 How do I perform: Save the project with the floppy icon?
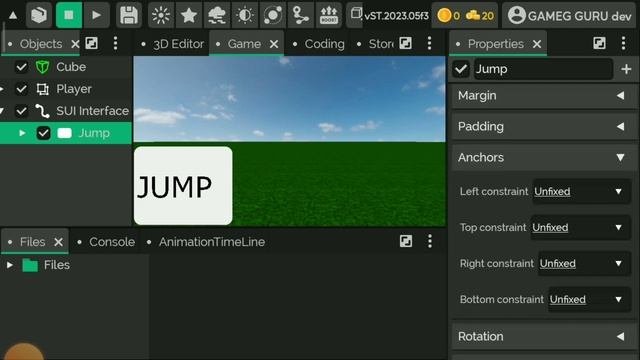(129, 15)
